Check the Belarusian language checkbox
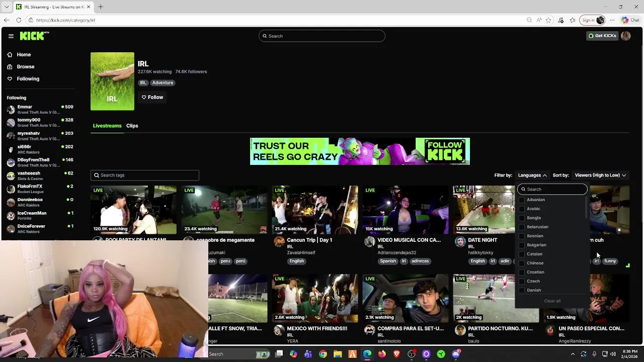Screen dimensions: 644x362 coord(522,227)
